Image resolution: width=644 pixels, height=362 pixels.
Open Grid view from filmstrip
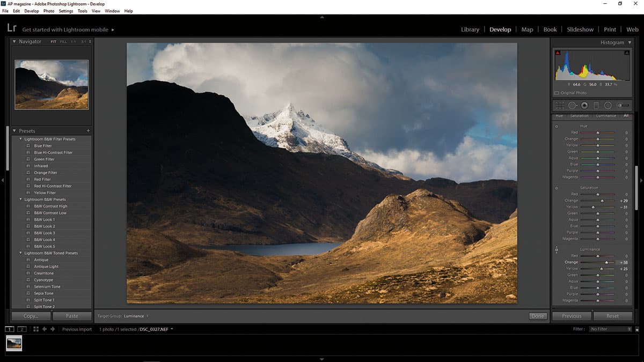coord(36,329)
